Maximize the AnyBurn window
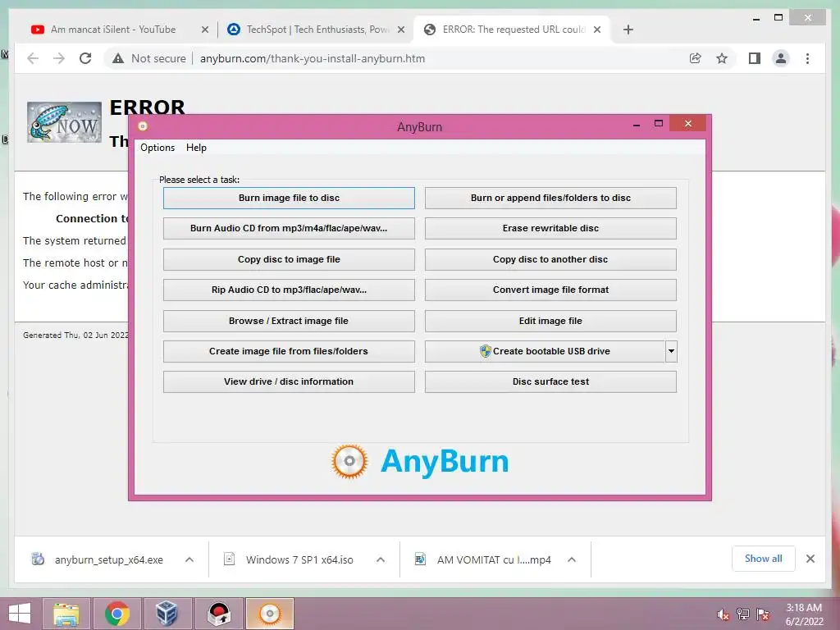 click(659, 124)
